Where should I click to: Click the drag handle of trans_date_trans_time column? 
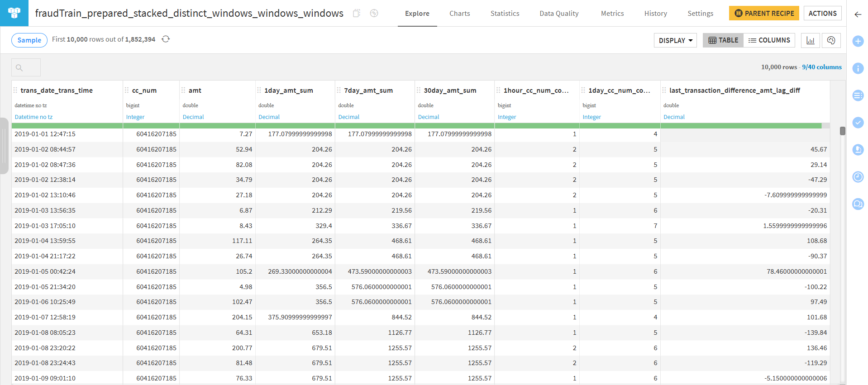click(x=16, y=90)
